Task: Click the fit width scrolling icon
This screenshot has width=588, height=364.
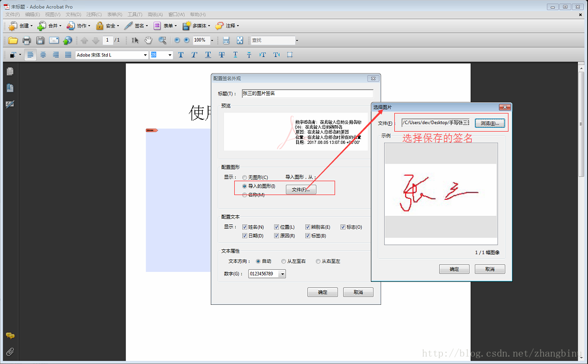Action: pyautogui.click(x=226, y=40)
